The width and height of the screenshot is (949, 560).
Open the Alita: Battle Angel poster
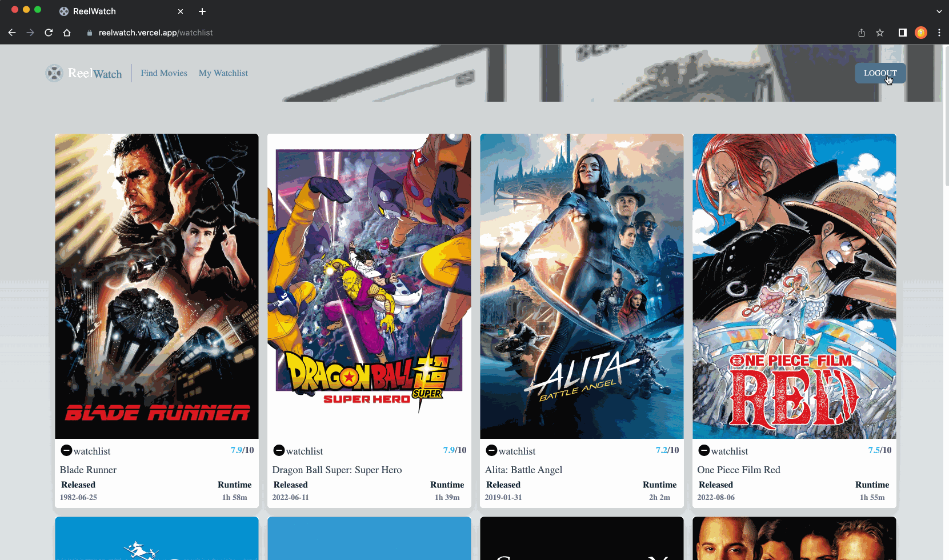582,286
